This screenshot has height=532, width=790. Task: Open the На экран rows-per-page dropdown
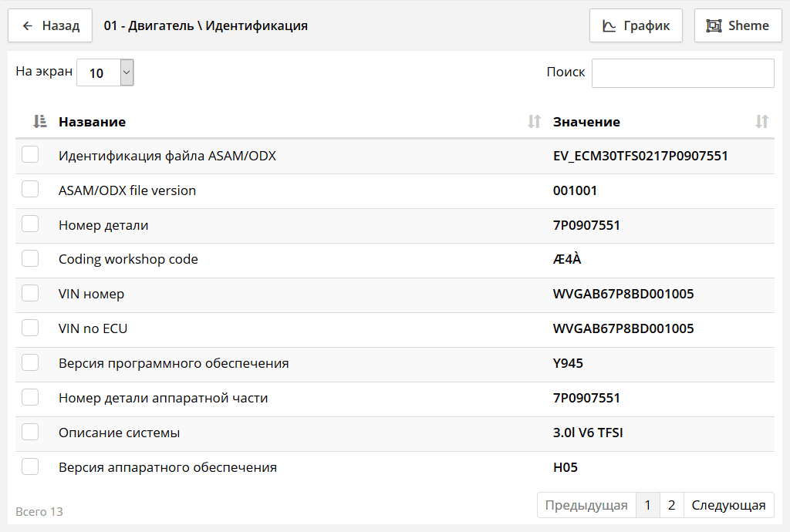[x=106, y=72]
